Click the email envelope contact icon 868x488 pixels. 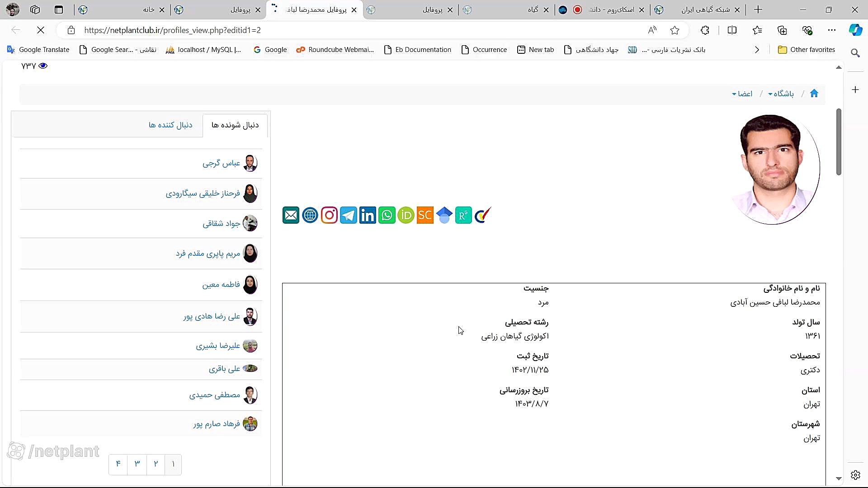click(x=291, y=216)
